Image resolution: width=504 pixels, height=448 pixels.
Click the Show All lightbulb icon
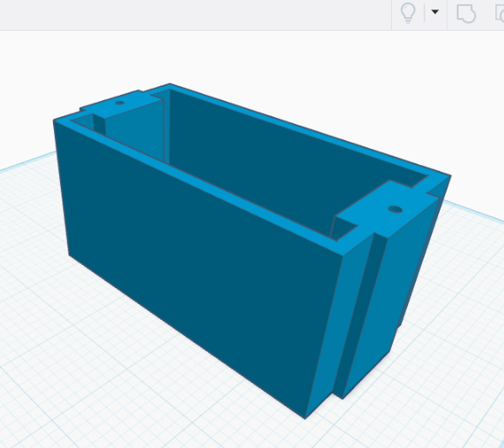408,13
